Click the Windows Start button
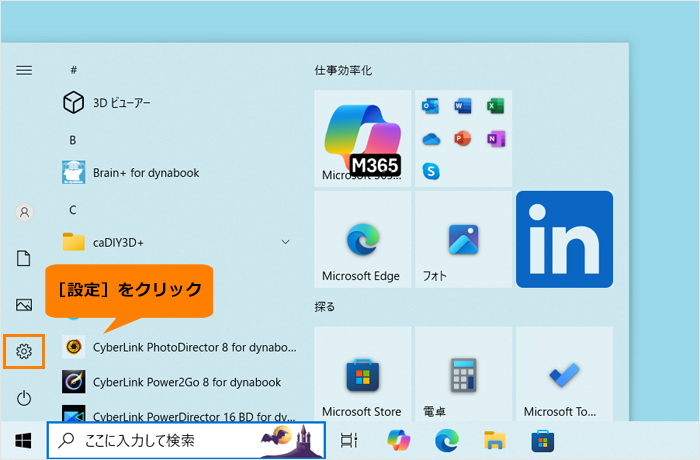This screenshot has height=460, width=700. 23,441
